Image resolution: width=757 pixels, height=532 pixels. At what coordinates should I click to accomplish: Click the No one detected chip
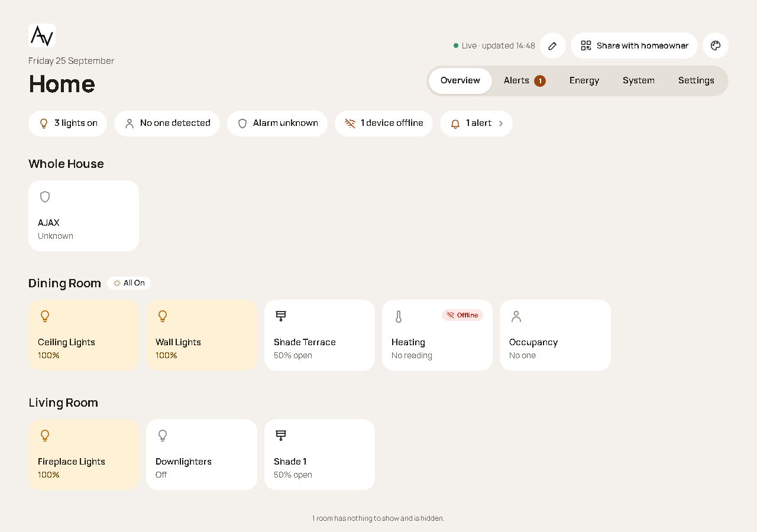[167, 124]
